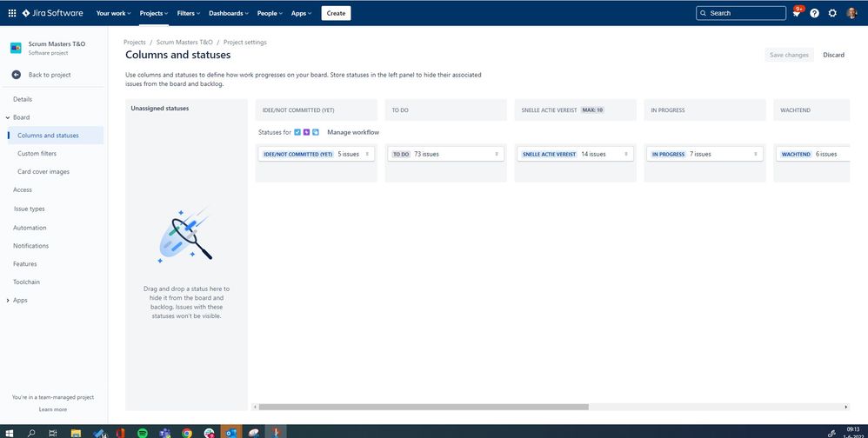Screen dimensions: 868x438
Task: Click the scrollbar left arrow
Action: click(255, 407)
